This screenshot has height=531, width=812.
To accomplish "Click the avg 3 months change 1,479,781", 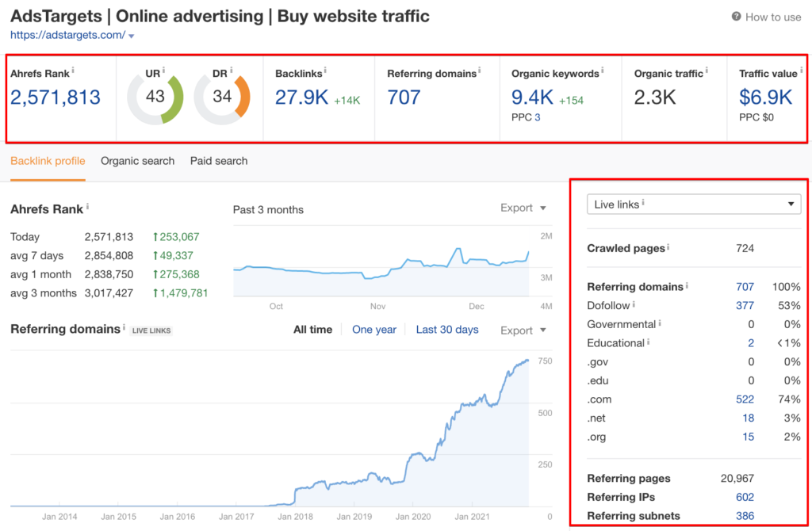I will pos(180,293).
